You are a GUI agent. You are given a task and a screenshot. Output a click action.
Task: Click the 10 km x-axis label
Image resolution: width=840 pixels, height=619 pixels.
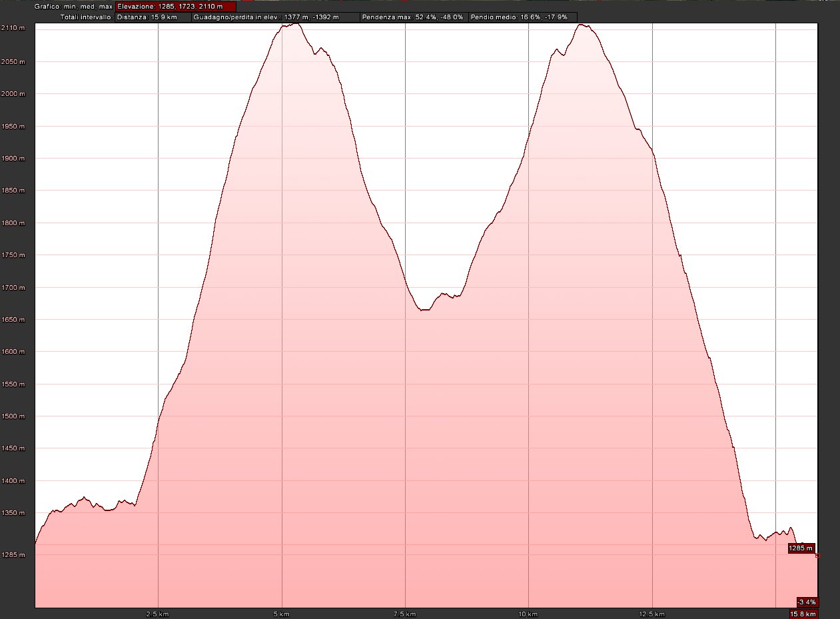(x=528, y=614)
